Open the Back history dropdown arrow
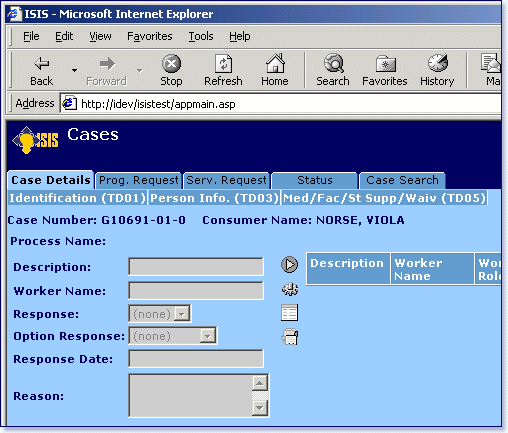Viewport: 508px width, 433px height. [74, 70]
